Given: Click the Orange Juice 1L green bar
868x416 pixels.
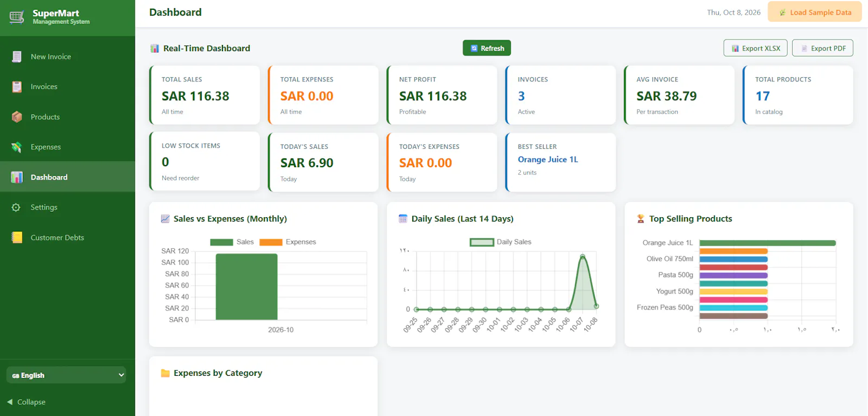Looking at the screenshot, I should [x=768, y=243].
